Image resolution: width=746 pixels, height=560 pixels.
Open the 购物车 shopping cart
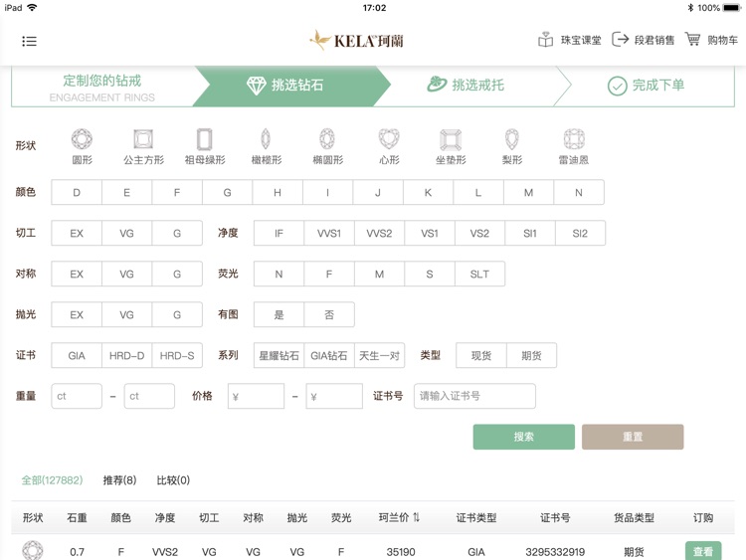(x=711, y=40)
